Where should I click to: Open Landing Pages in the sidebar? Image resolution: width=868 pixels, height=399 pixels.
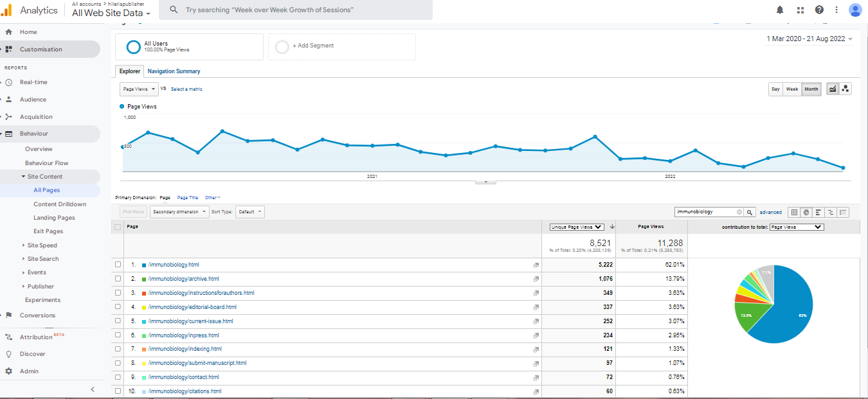[54, 218]
